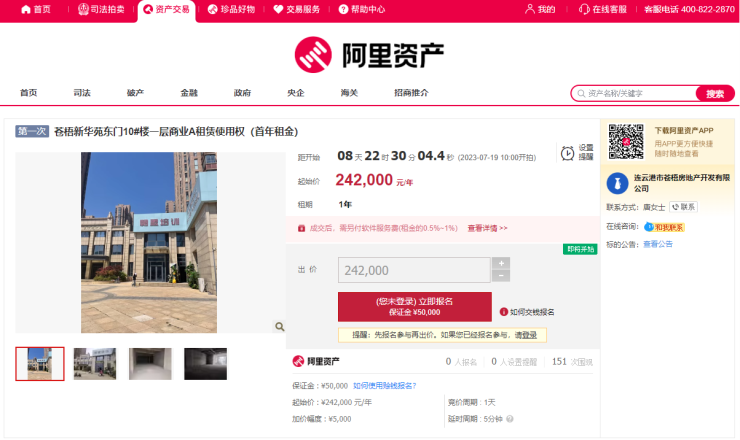Click the 阿里资产 logo

click(369, 55)
